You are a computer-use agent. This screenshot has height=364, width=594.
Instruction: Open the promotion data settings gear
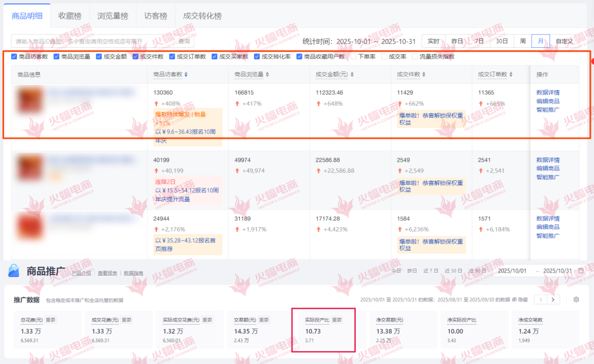click(x=576, y=300)
